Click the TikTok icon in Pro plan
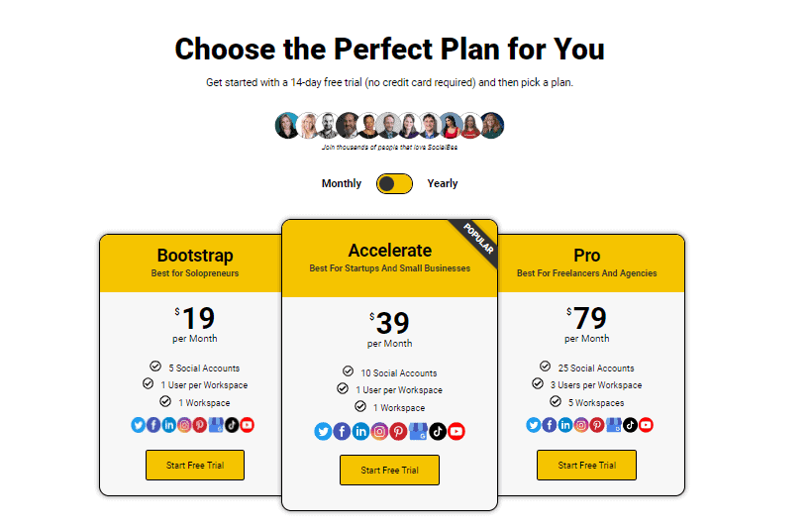The width and height of the screenshot is (812, 527). point(629,425)
